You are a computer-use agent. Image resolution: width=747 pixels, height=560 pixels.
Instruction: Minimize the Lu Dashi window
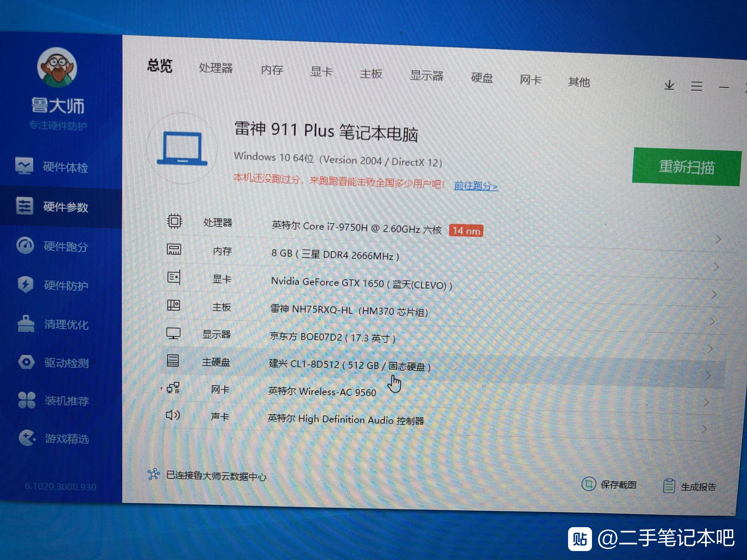(x=724, y=87)
